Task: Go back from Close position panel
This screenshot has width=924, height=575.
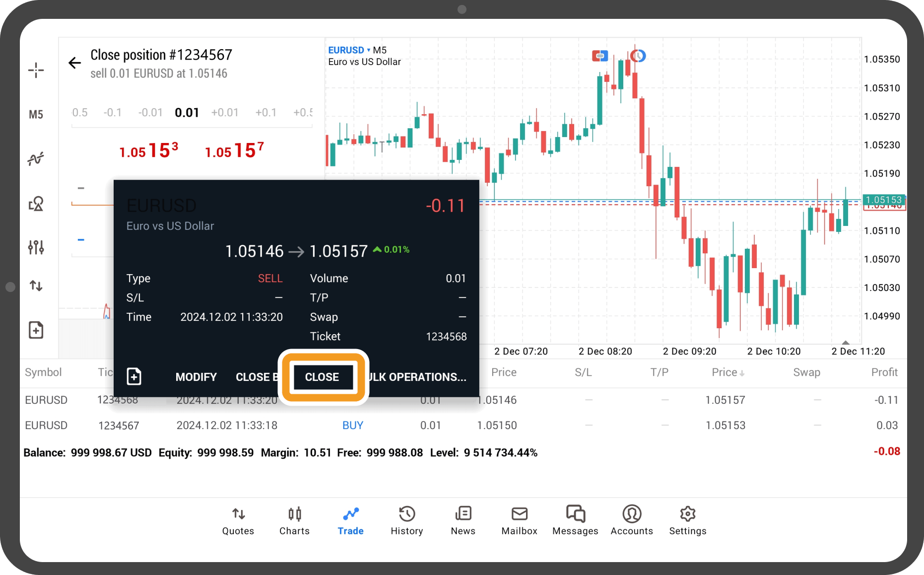Action: pos(74,63)
